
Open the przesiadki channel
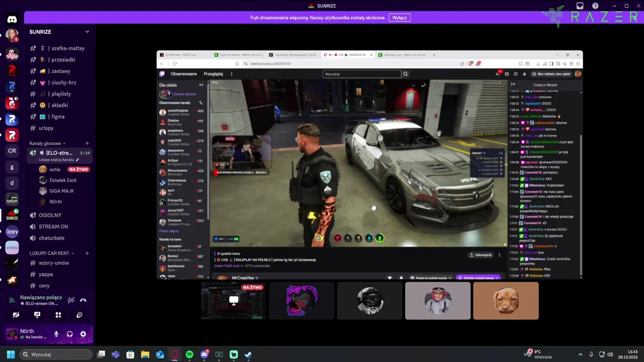pyautogui.click(x=60, y=60)
